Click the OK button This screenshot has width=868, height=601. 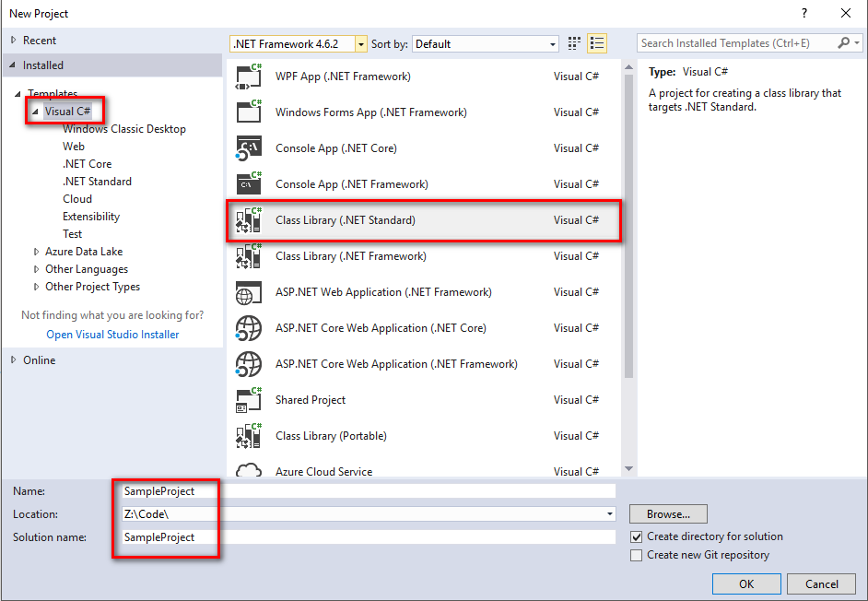(746, 583)
